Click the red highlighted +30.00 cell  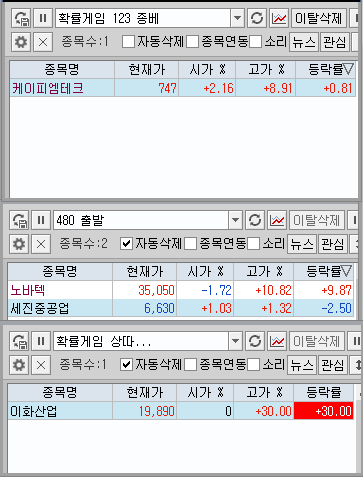[323, 411]
